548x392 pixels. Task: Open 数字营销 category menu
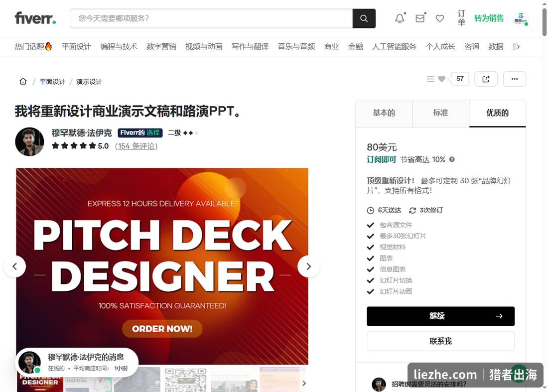tap(161, 46)
